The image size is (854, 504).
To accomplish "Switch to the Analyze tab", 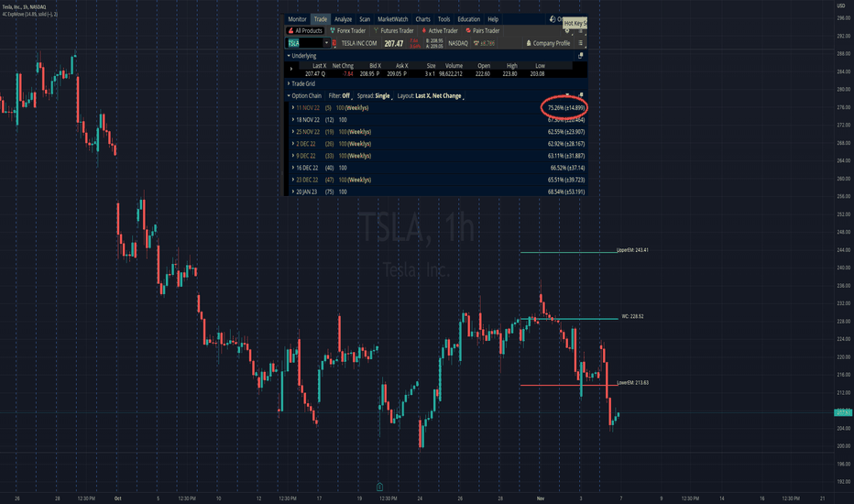I will tap(343, 19).
